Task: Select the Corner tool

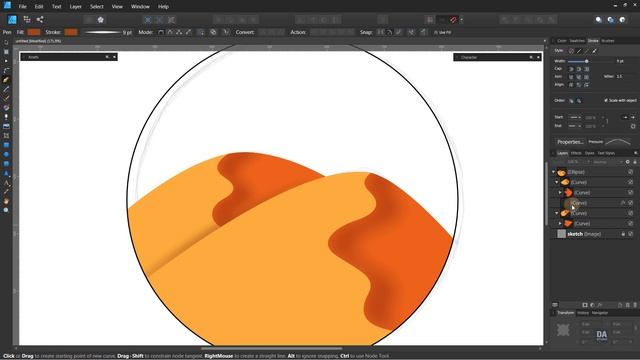Action: pos(6,70)
